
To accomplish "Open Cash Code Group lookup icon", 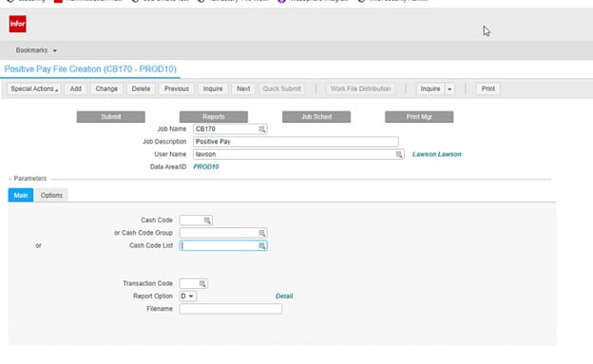I will (261, 233).
